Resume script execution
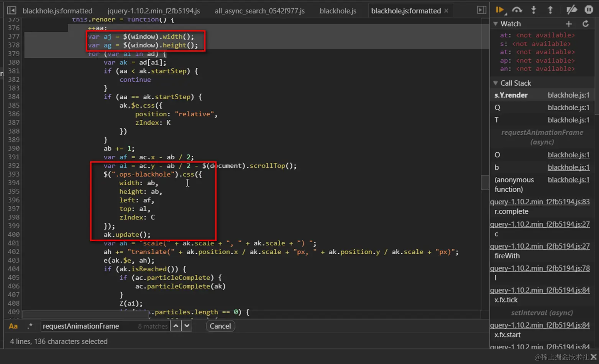Screen dimensions: 599x364 click(500, 10)
